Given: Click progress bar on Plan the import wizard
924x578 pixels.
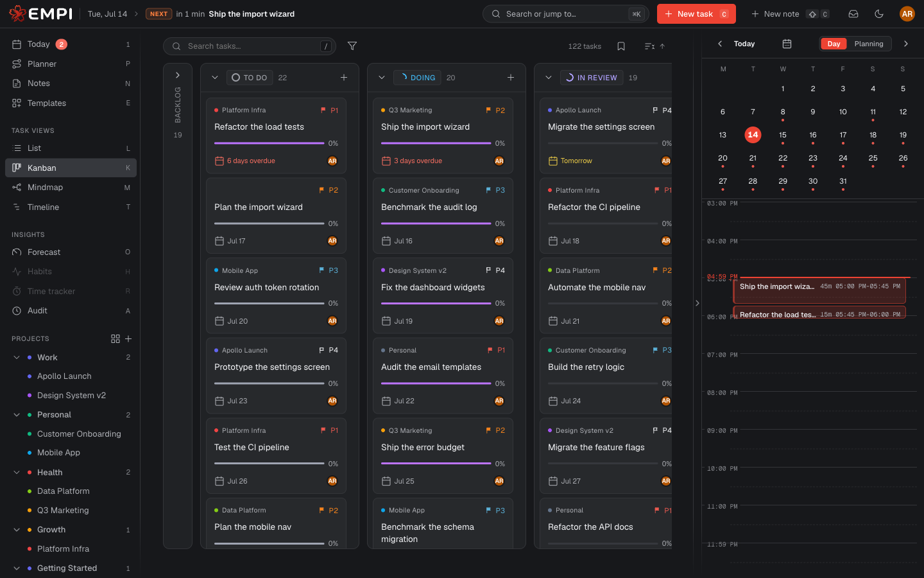Looking at the screenshot, I should [269, 223].
